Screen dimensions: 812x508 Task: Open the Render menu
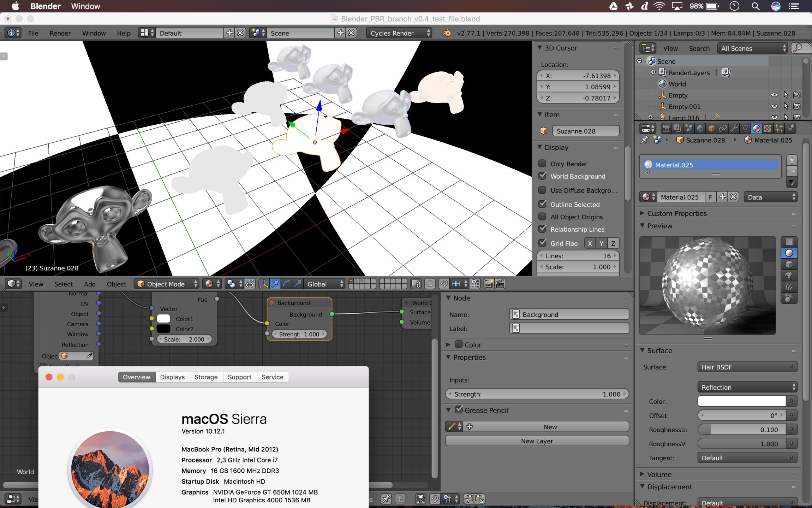[x=60, y=33]
